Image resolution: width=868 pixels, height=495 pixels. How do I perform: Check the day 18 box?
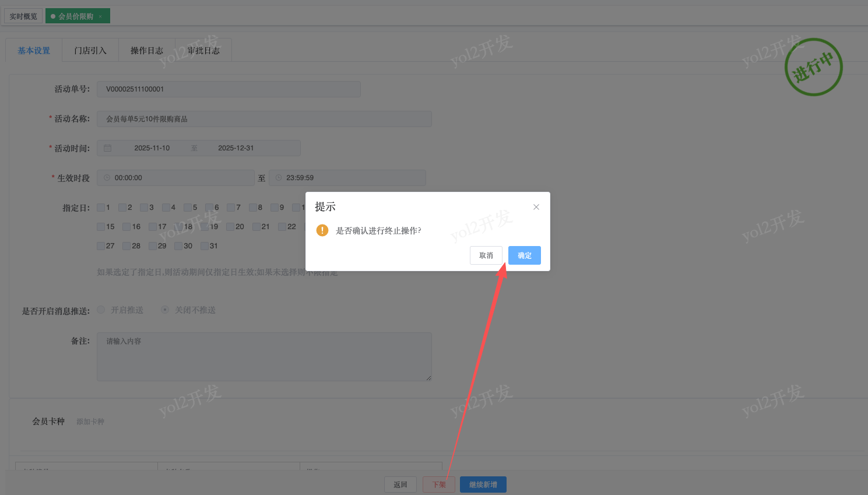click(178, 227)
